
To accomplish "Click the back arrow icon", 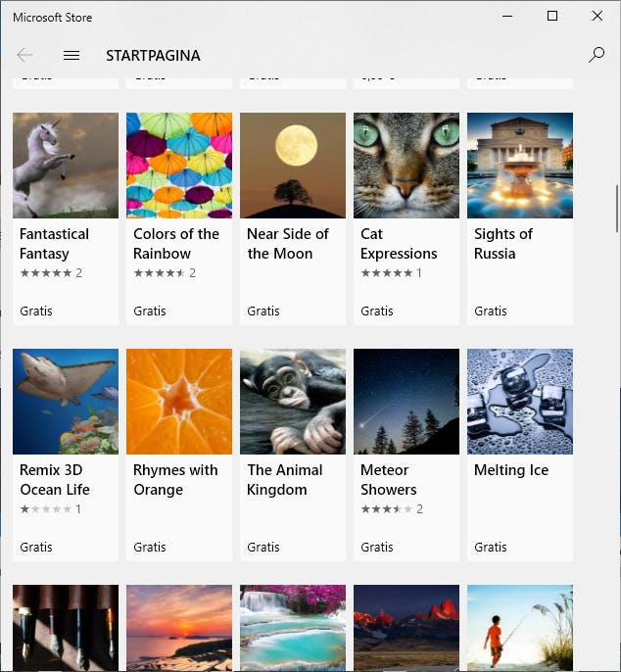I will tap(24, 56).
